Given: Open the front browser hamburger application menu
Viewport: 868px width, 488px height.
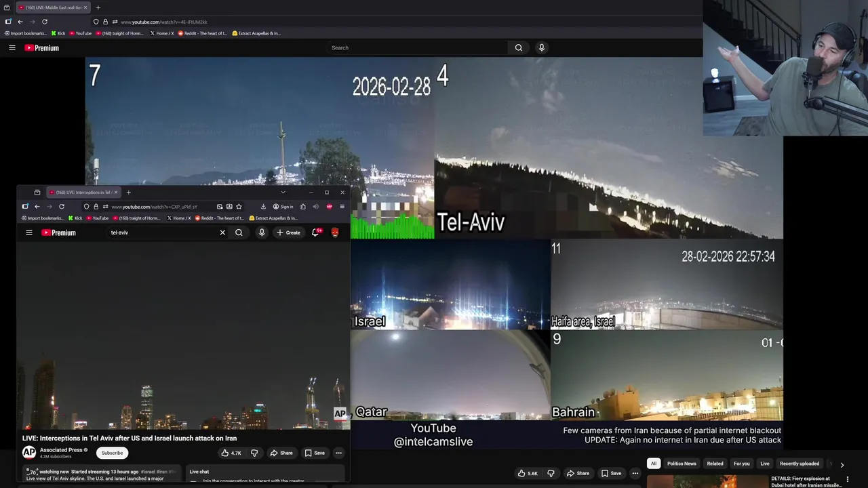Looking at the screenshot, I should [x=342, y=207].
